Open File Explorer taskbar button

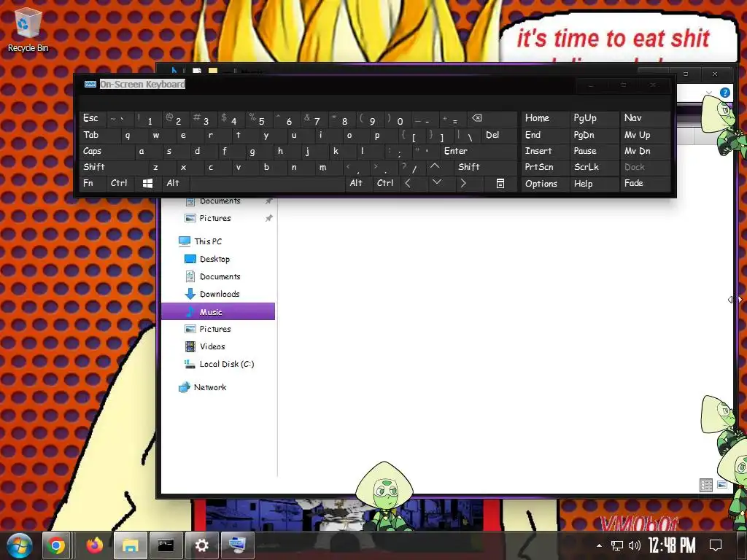coord(130,545)
